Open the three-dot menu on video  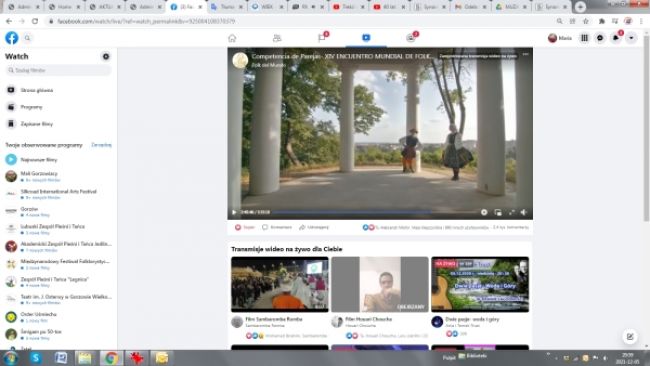[x=525, y=54]
